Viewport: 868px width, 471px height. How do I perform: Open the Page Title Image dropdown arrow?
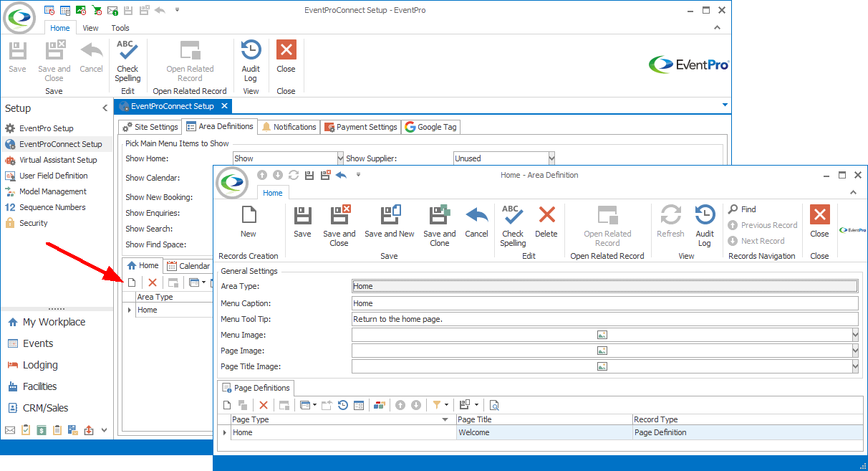(x=855, y=366)
